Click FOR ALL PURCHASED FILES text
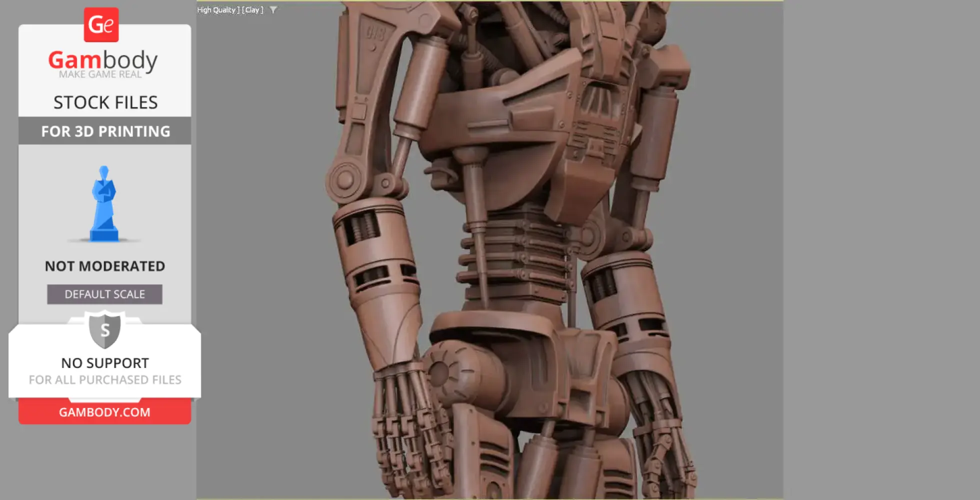The height and width of the screenshot is (500, 980). click(105, 380)
